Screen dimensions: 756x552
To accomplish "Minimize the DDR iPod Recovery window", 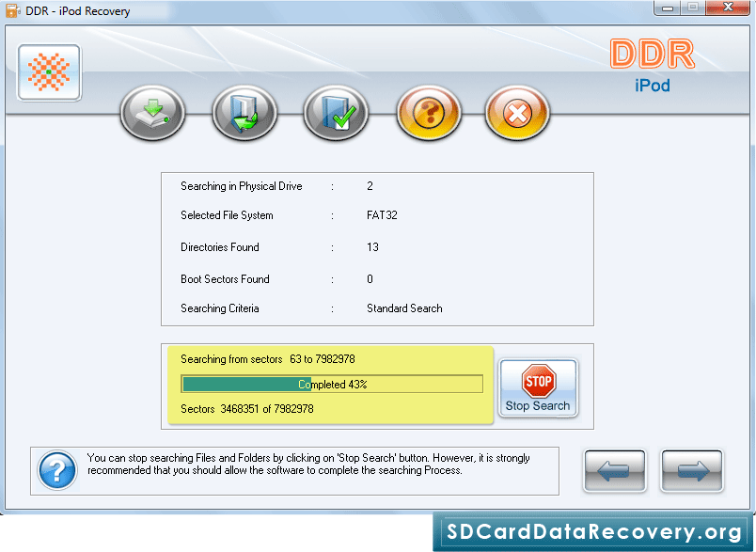I will [668, 8].
